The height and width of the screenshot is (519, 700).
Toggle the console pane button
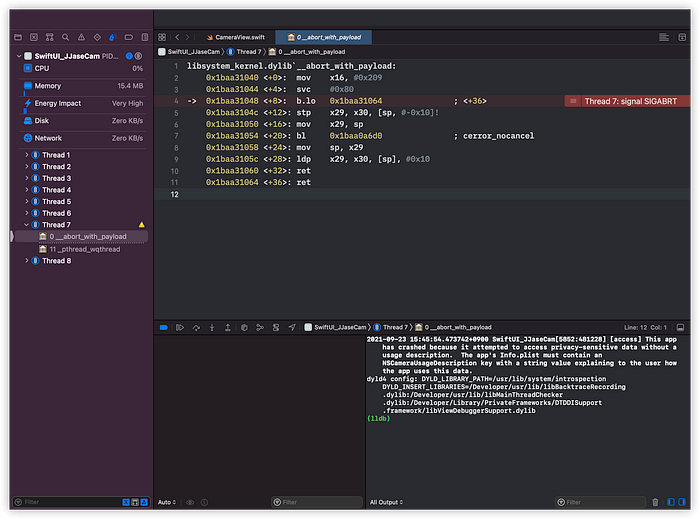click(x=682, y=502)
